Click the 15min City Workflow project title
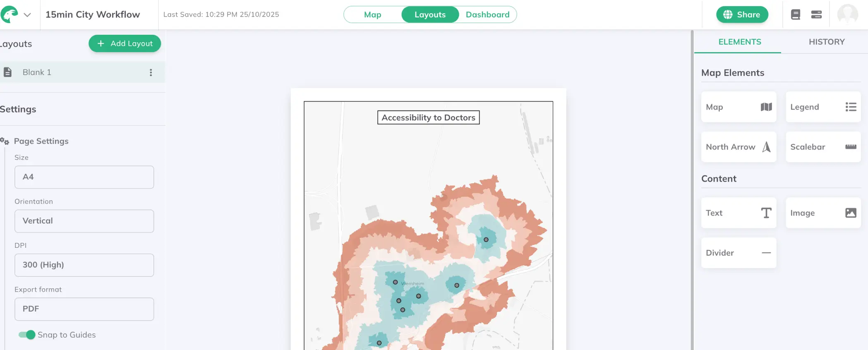The image size is (868, 350). tap(93, 14)
